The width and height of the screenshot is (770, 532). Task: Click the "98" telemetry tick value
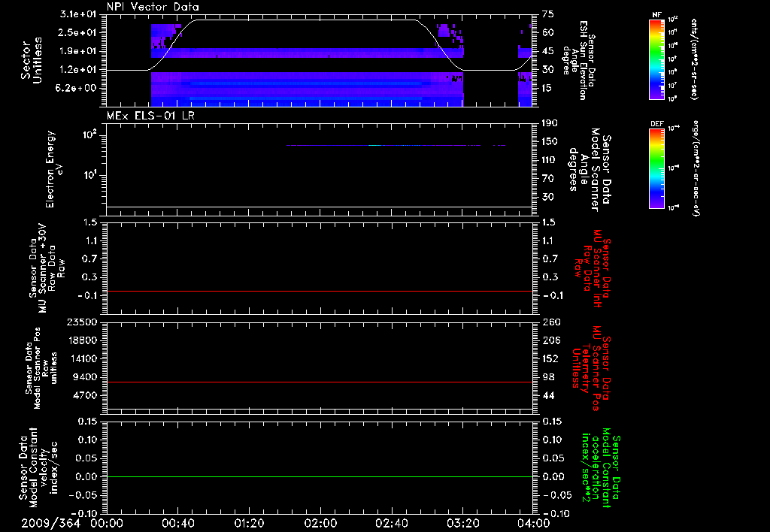point(548,377)
